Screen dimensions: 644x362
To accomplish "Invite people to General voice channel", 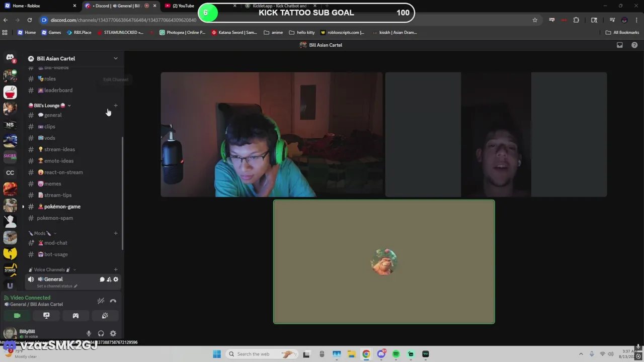I will click(x=109, y=280).
